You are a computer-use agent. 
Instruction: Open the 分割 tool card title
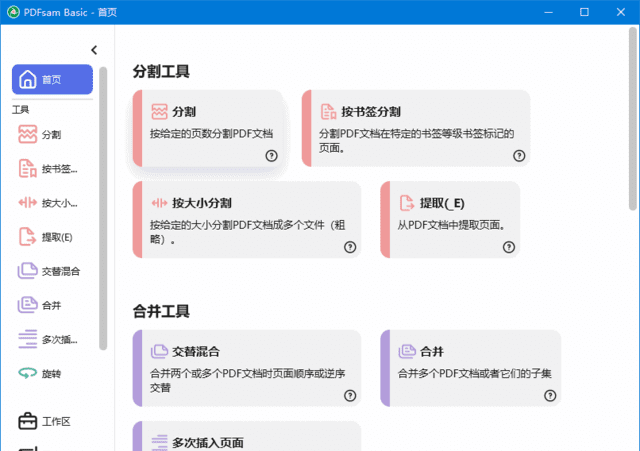point(184,112)
